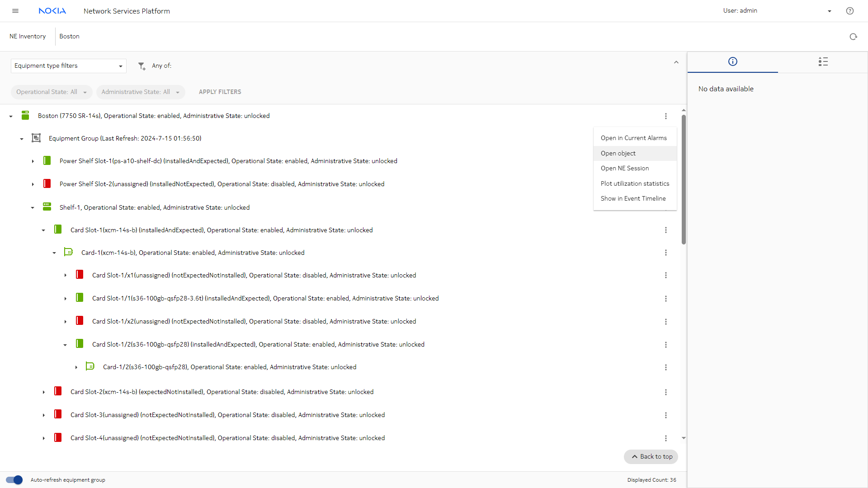Switch to the info panel tab

point(732,61)
